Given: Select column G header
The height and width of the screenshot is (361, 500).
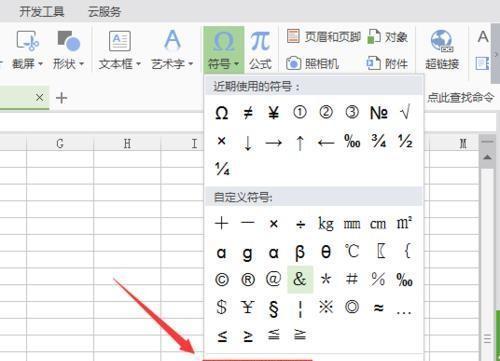Looking at the screenshot, I should (60, 144).
